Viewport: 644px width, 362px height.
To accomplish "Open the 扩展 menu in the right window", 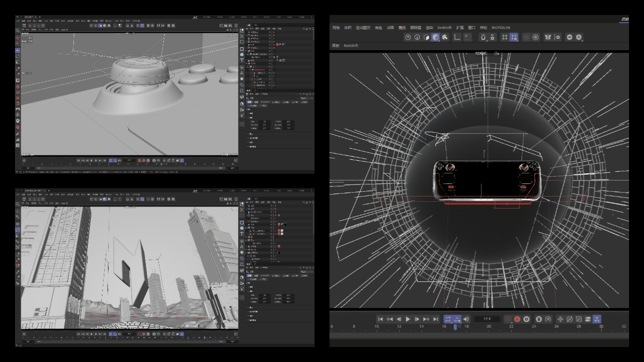I will click(460, 28).
